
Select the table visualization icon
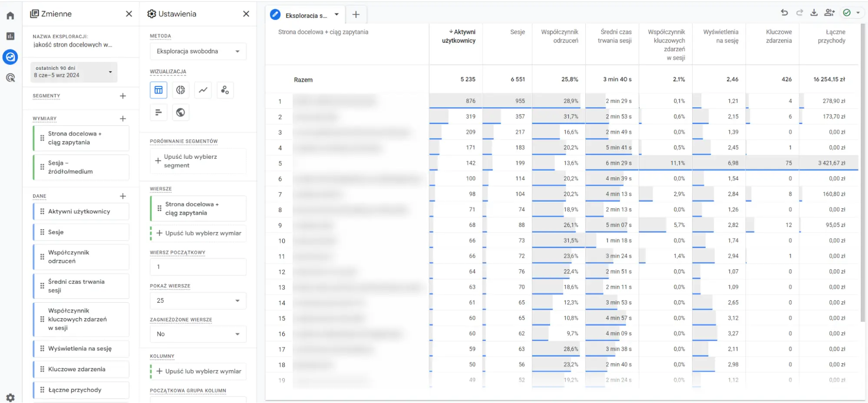(158, 90)
